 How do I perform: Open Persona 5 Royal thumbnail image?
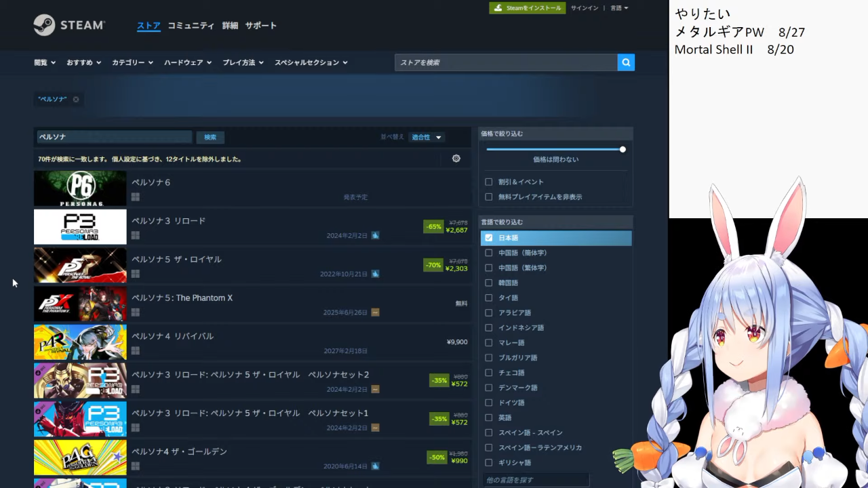[x=80, y=265]
